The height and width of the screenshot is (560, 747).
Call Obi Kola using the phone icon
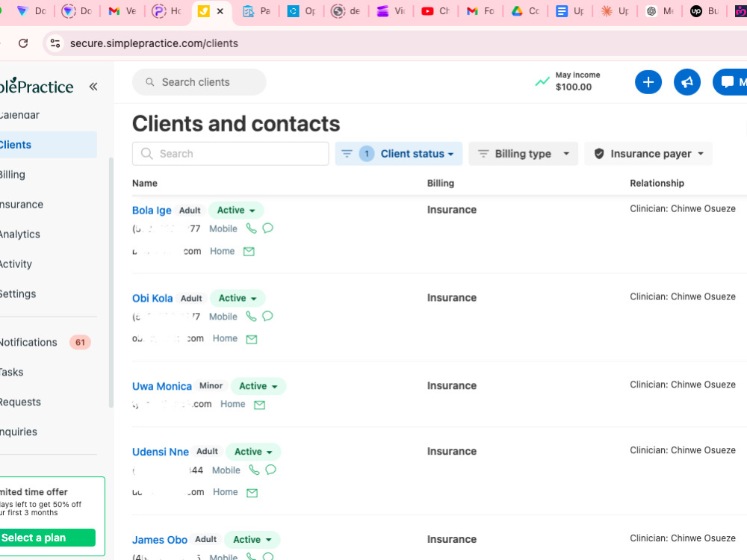pyautogui.click(x=251, y=316)
